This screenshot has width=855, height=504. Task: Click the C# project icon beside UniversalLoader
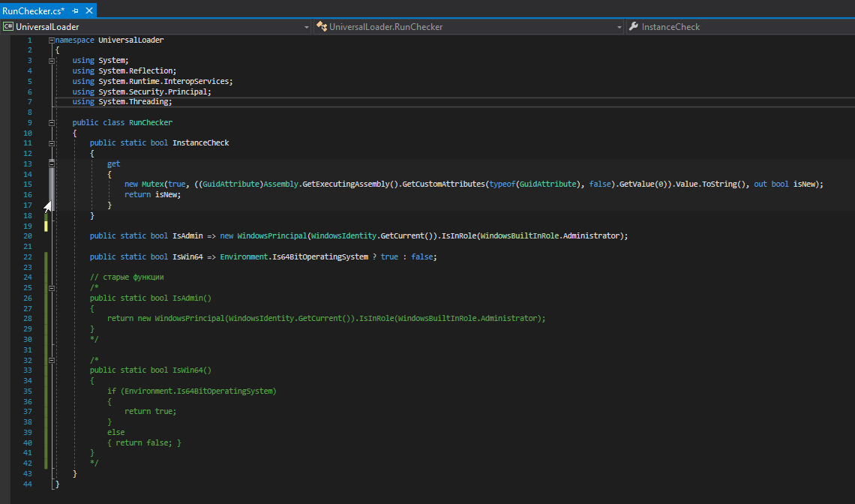tap(7, 27)
